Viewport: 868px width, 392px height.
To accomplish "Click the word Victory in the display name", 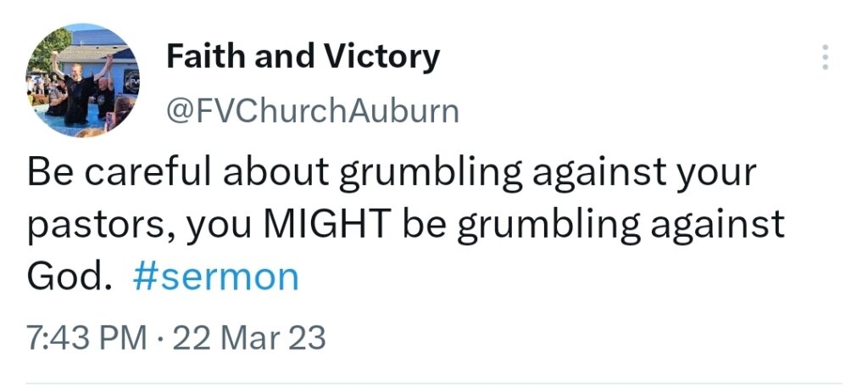I will pos(382,58).
